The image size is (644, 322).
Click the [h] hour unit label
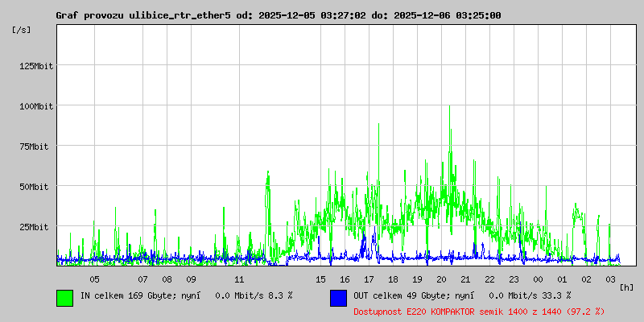tap(626, 287)
